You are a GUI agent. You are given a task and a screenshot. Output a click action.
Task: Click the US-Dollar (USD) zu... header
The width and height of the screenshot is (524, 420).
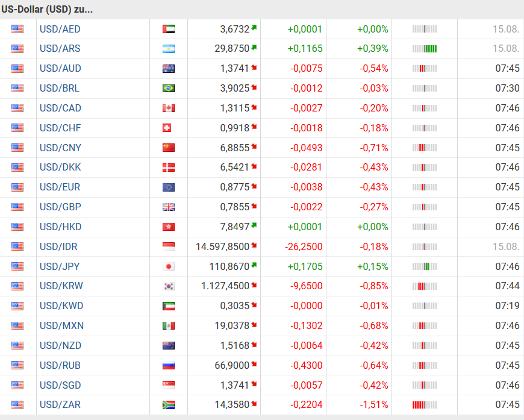pos(47,10)
